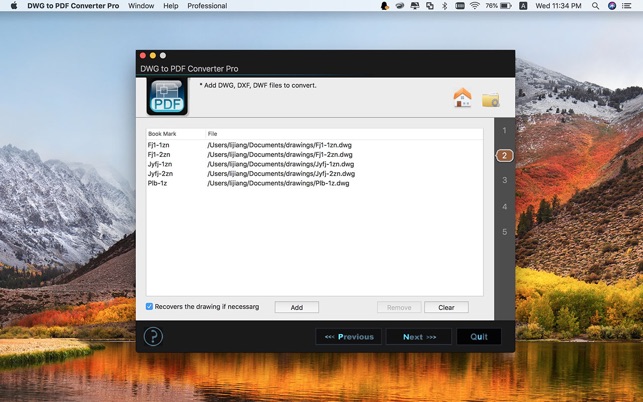Image resolution: width=643 pixels, height=402 pixels.
Task: Click the Wed 11:34 PM clock
Action: click(558, 6)
